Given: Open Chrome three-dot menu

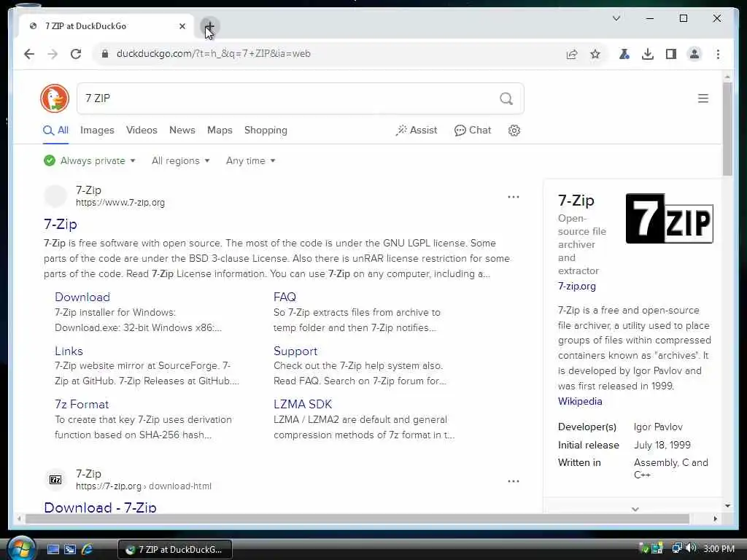Looking at the screenshot, I should [x=718, y=54].
